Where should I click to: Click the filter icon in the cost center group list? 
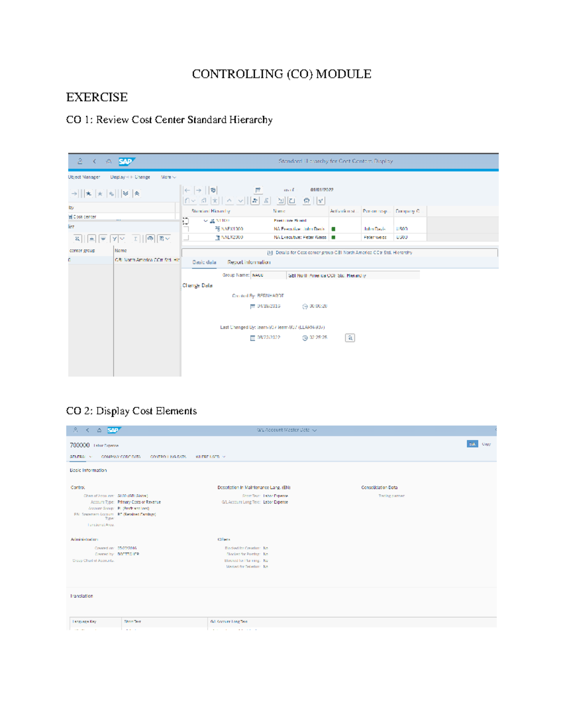(x=103, y=238)
